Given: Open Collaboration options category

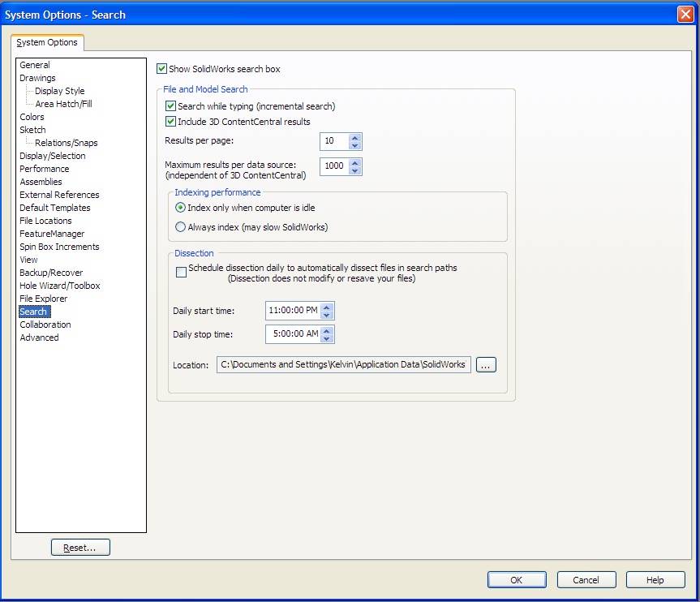Looking at the screenshot, I should click(45, 325).
